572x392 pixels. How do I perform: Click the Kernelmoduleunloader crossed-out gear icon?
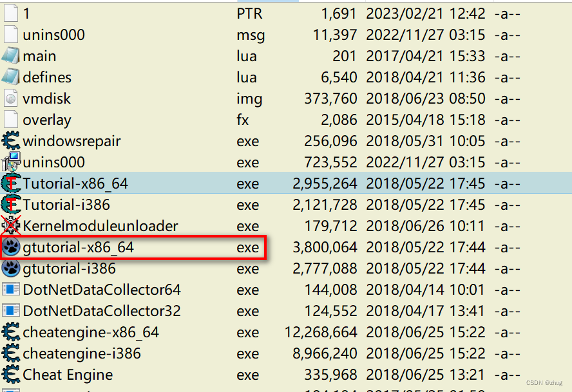(11, 226)
